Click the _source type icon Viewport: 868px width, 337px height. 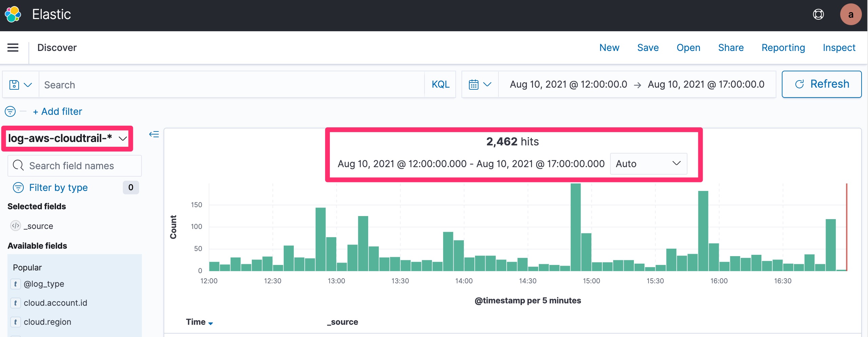point(16,226)
